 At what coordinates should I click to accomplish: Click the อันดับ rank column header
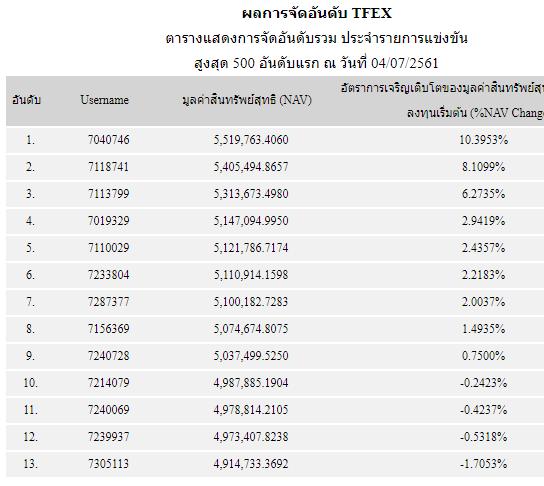coord(27,100)
